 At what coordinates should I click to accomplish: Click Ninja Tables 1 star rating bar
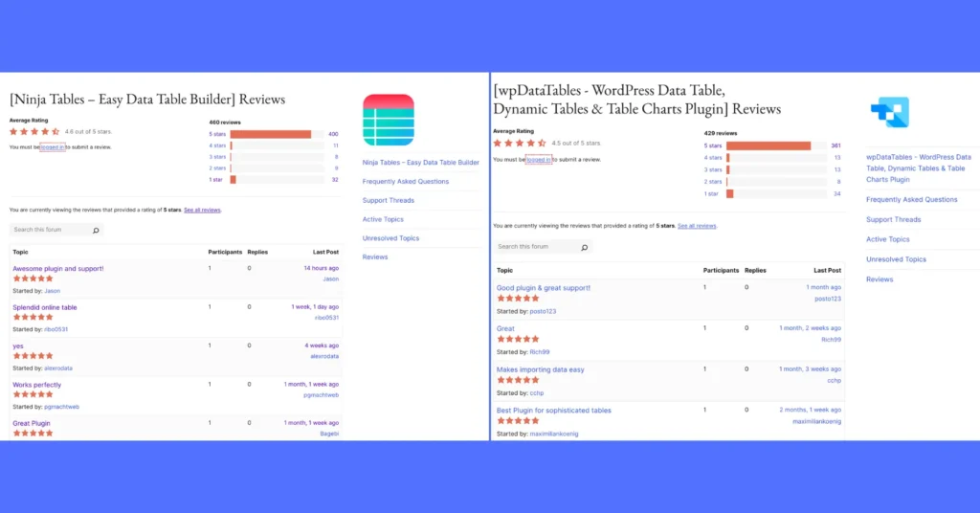(277, 179)
